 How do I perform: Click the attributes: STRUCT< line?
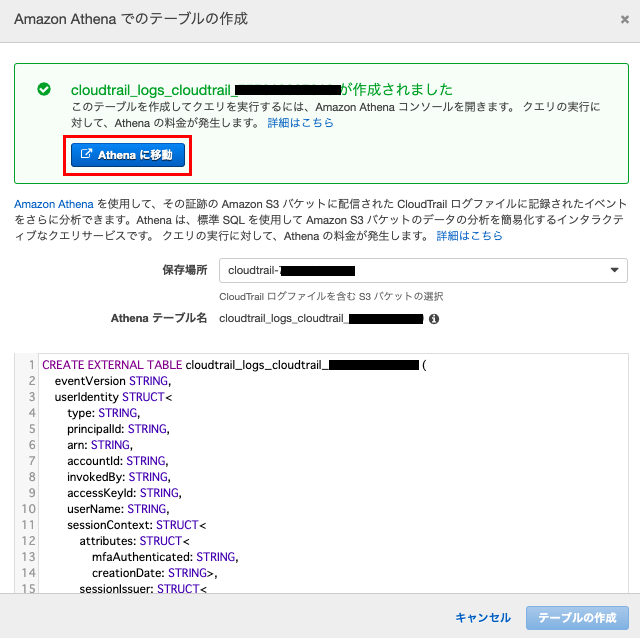(x=135, y=541)
